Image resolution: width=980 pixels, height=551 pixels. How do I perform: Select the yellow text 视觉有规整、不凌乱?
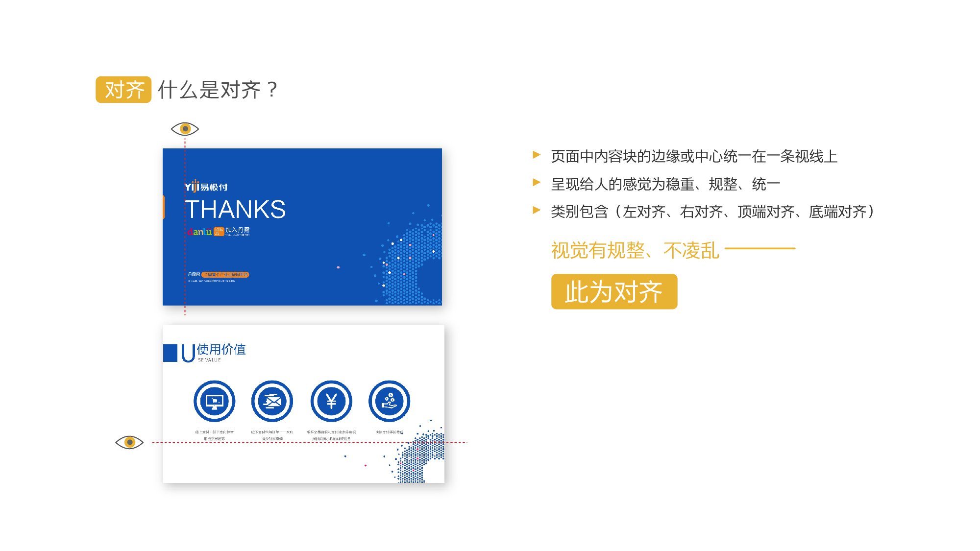(x=635, y=250)
